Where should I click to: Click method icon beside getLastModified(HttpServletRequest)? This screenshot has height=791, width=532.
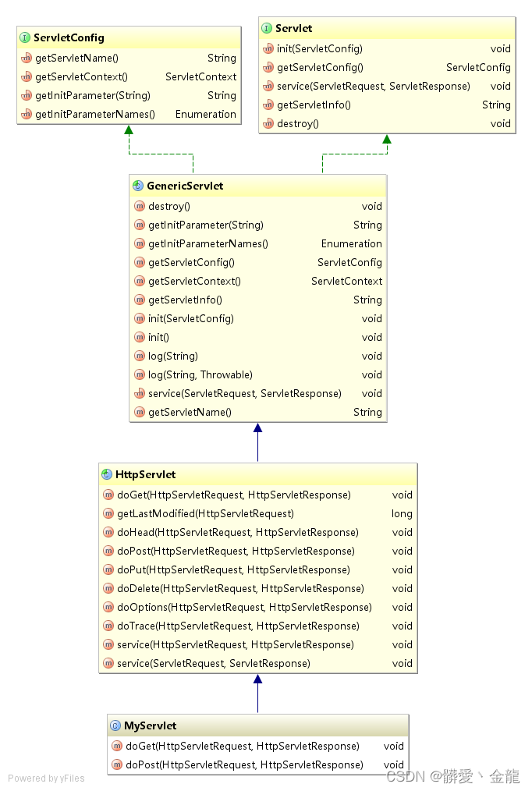[108, 513]
